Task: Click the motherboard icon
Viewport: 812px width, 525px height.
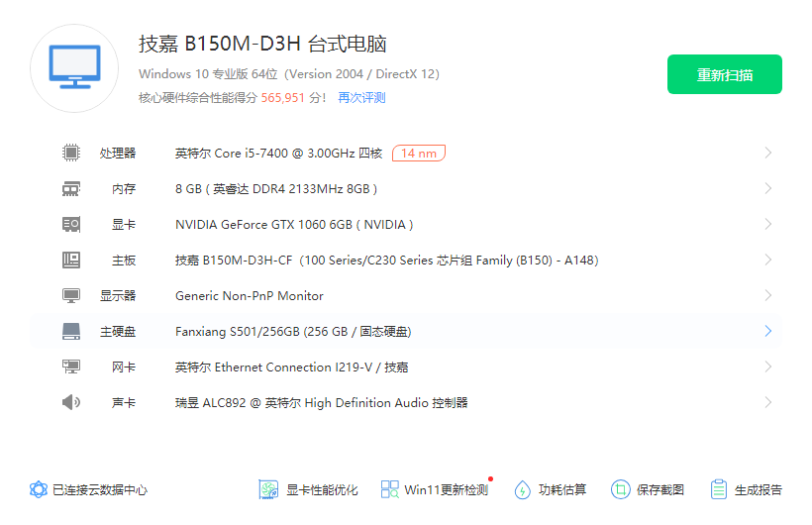Action: (71, 261)
